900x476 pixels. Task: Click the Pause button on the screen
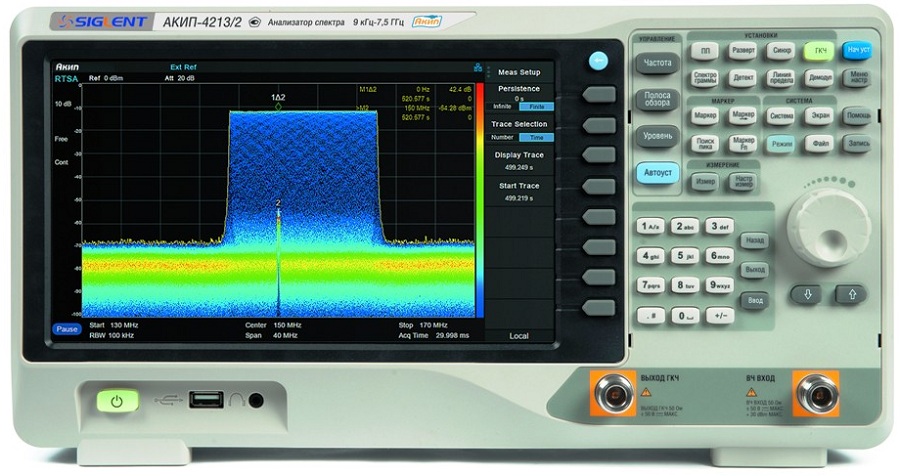pyautogui.click(x=67, y=330)
